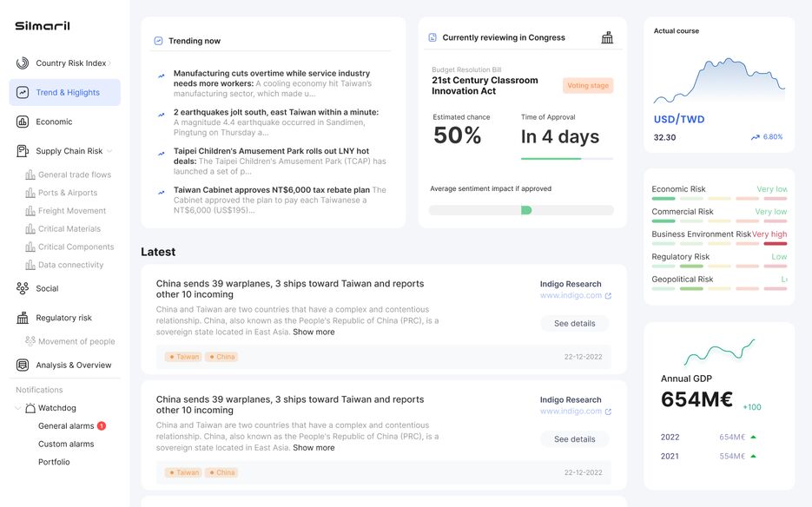Screen dimensions: 812x507
Task: Expand the Country Risk Index chevron
Action: [109, 63]
